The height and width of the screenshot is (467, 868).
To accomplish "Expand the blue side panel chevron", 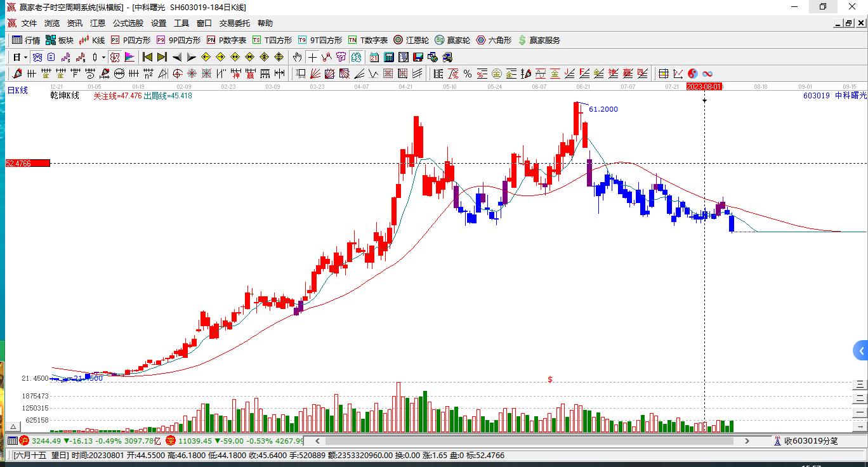I will click(861, 350).
